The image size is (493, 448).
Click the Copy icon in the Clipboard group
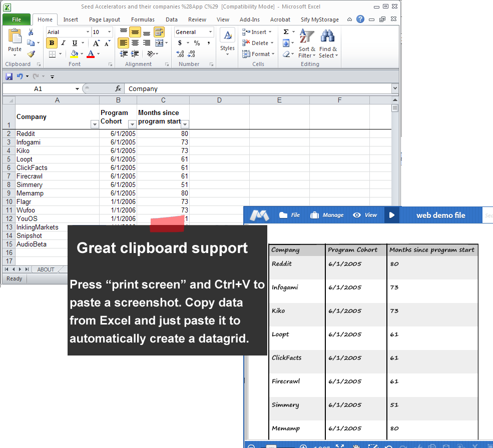(x=31, y=42)
